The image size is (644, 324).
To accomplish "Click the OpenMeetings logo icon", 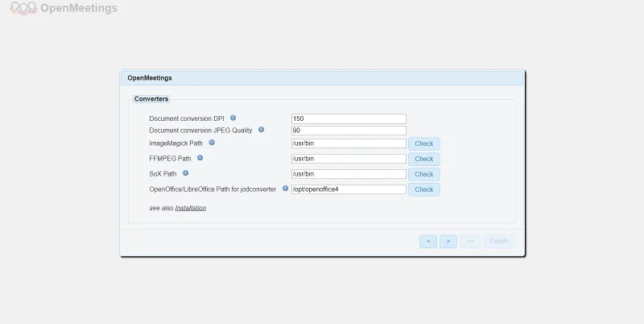I will point(23,9).
